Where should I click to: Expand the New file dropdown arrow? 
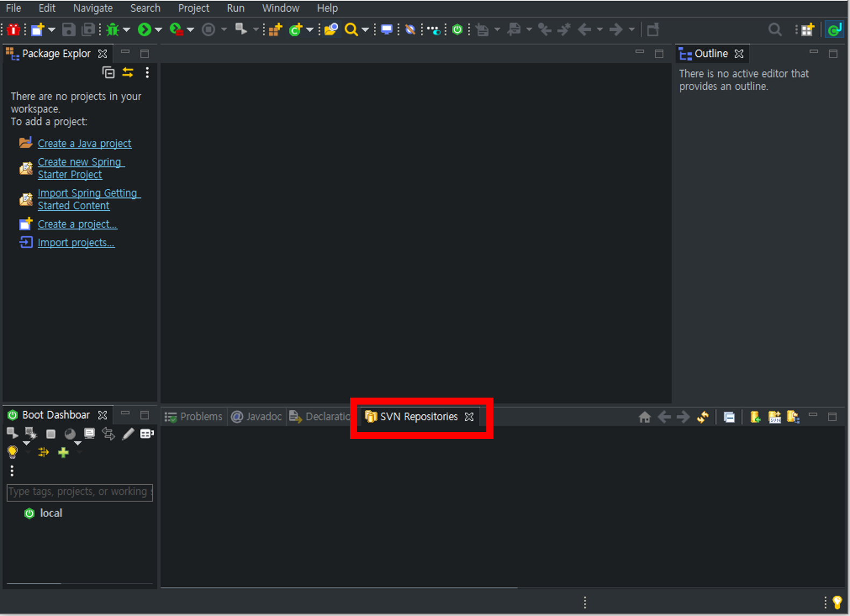(x=52, y=30)
